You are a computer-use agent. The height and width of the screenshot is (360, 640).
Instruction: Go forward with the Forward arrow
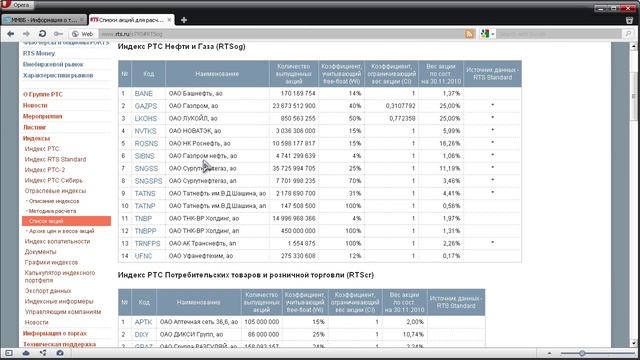coord(26,34)
